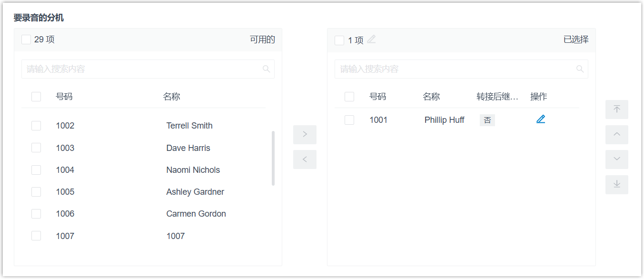Click the '否' tag for extension 1001
644x279 pixels.
487,120
